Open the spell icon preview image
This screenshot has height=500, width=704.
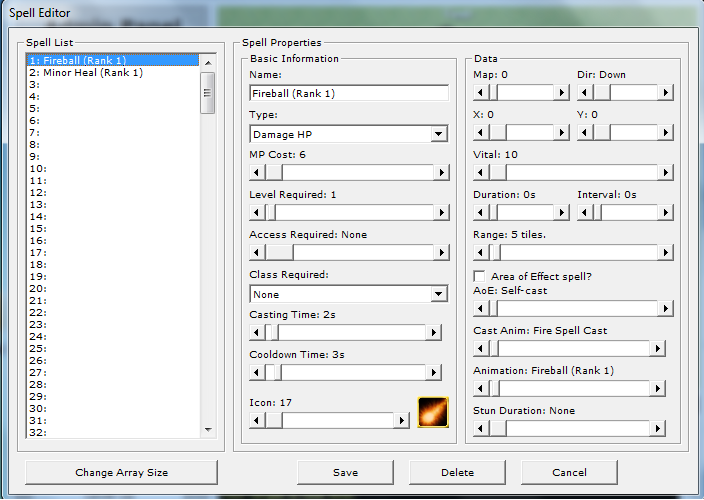click(433, 412)
